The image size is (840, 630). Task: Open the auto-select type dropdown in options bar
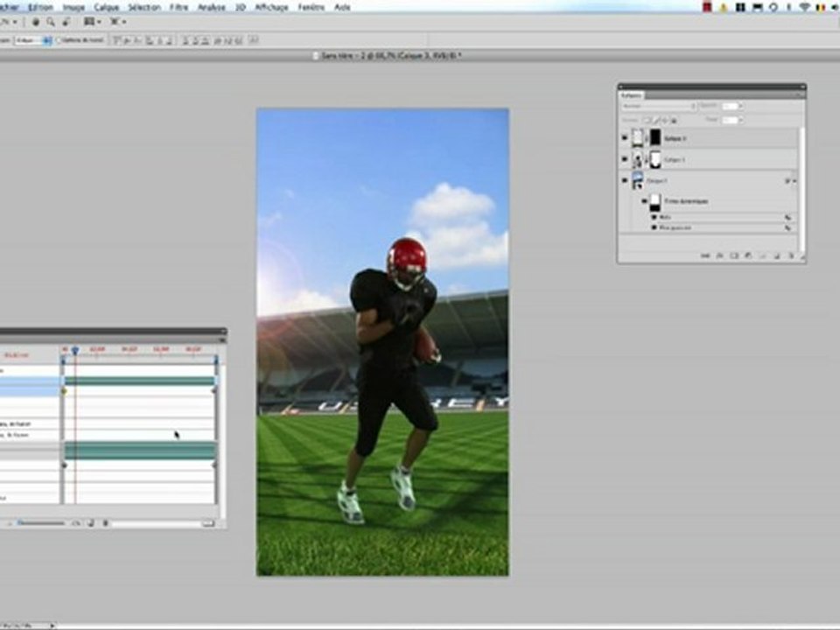32,40
